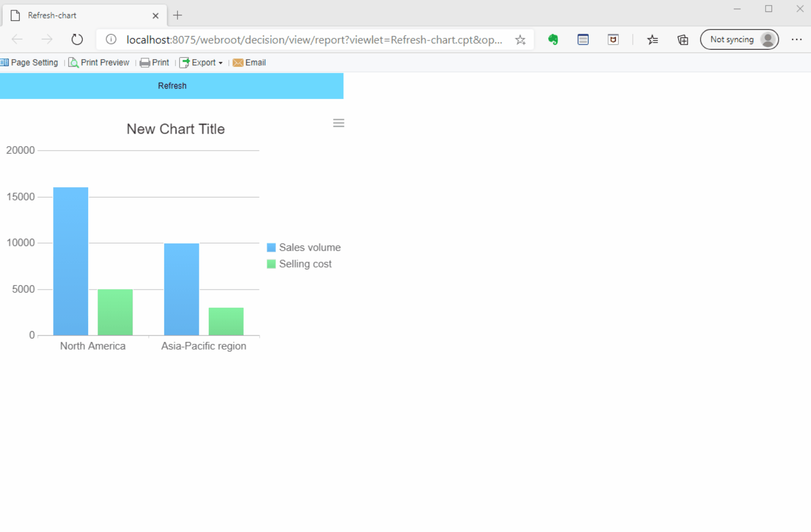Open Page Setting in the toolbar
This screenshot has height=532, width=811.
tap(30, 62)
